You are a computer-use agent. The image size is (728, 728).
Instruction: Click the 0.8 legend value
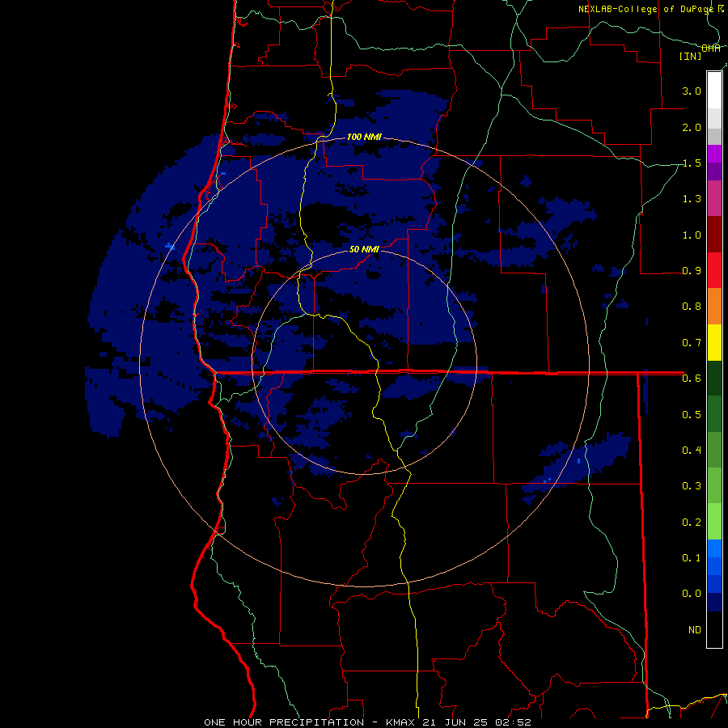tap(692, 307)
